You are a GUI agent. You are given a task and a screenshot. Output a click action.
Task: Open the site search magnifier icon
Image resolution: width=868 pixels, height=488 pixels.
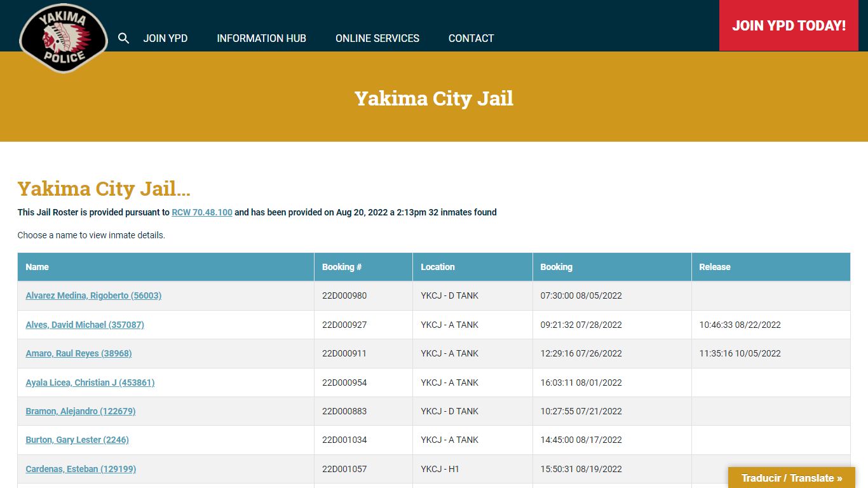tap(124, 38)
